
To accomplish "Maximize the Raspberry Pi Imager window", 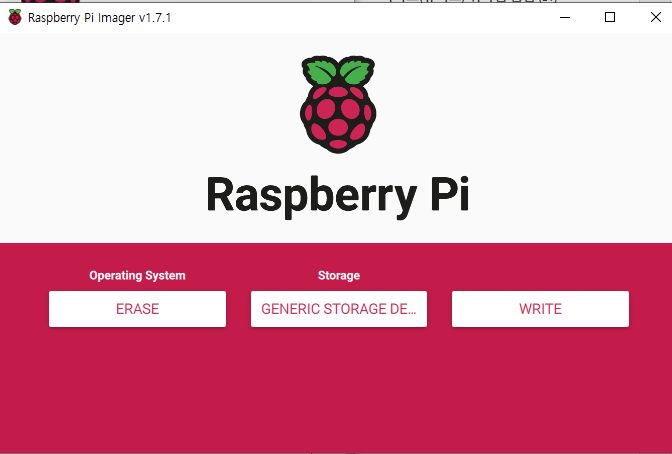I will pos(610,17).
